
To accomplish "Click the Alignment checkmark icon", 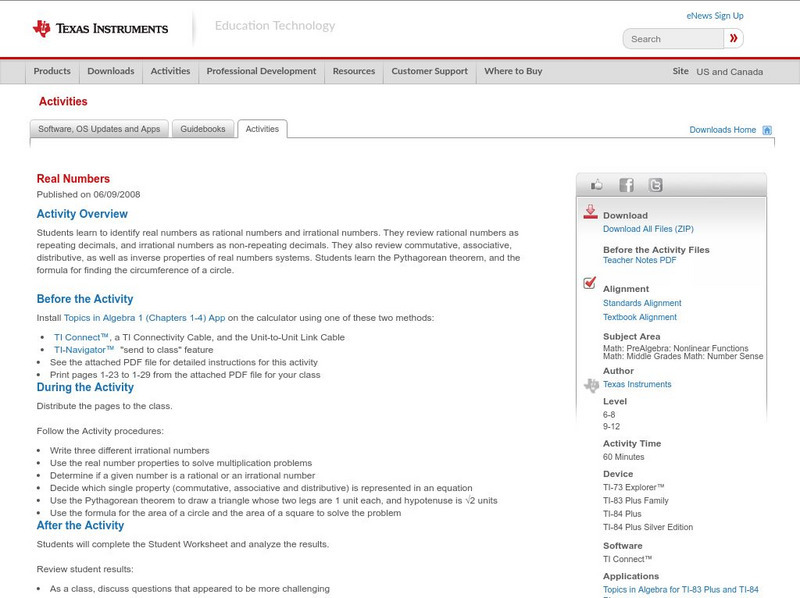I will click(x=589, y=282).
